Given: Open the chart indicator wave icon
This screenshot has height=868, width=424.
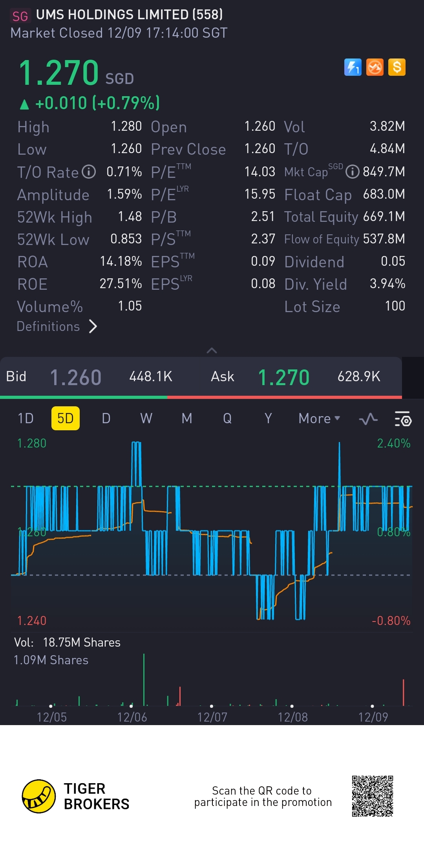Looking at the screenshot, I should pos(368,419).
